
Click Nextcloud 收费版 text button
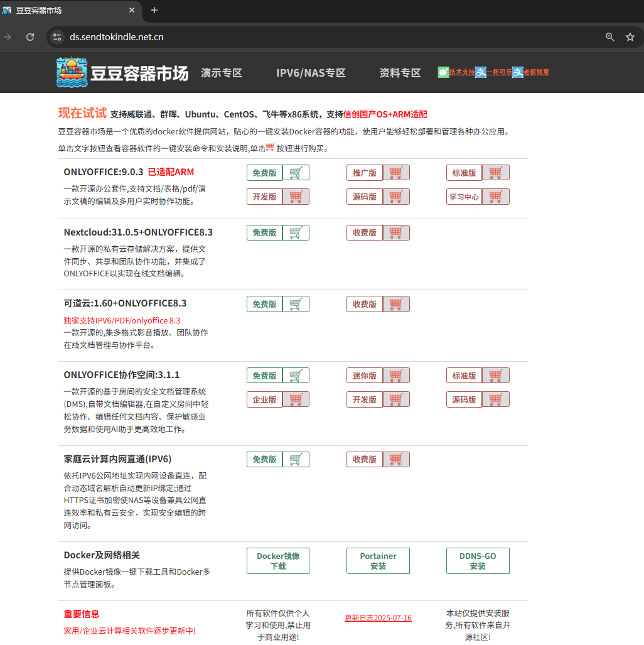(x=364, y=233)
